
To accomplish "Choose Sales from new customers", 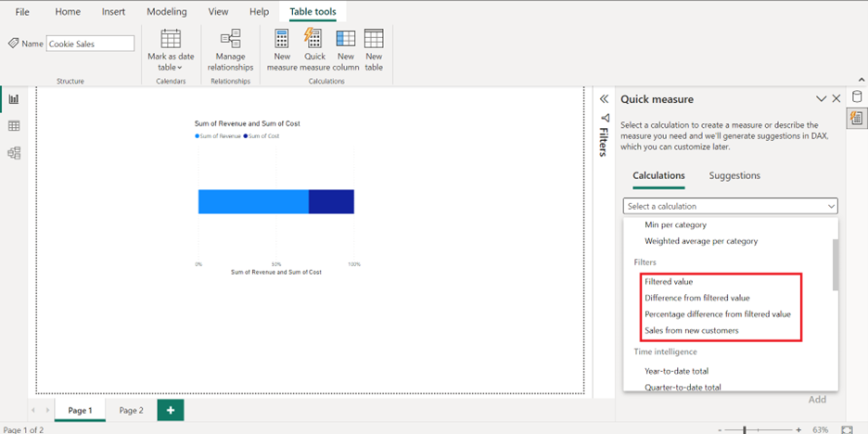I will pos(692,330).
